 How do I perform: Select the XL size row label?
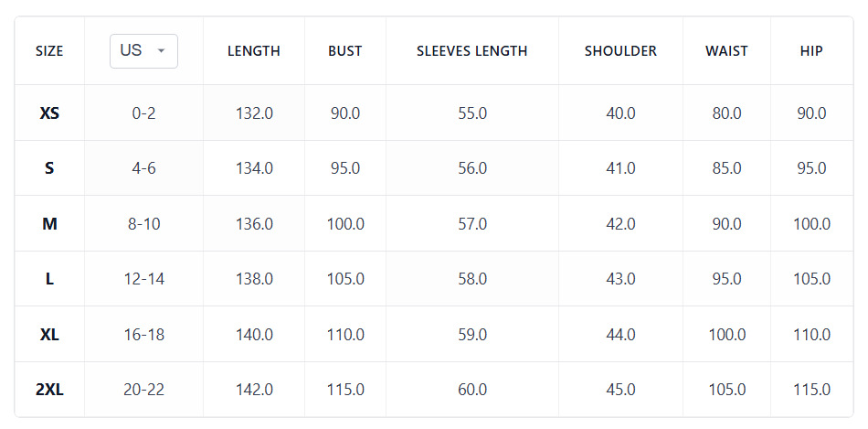(x=49, y=335)
